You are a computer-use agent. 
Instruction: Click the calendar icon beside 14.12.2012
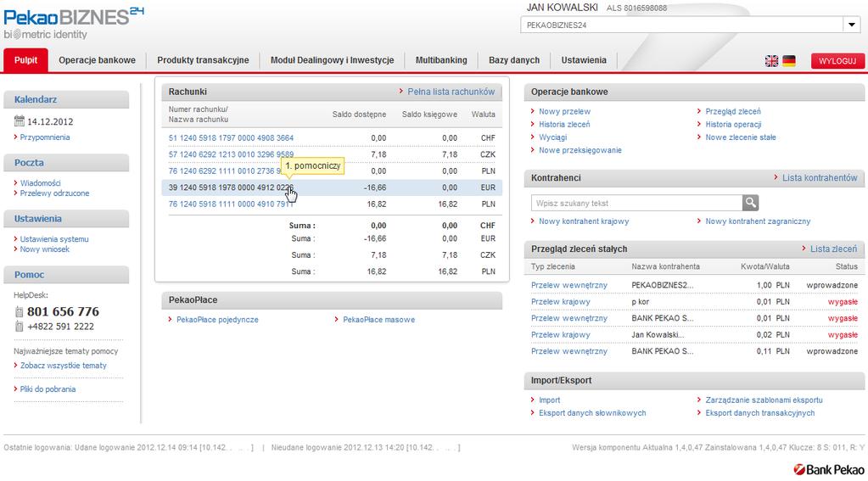[20, 120]
